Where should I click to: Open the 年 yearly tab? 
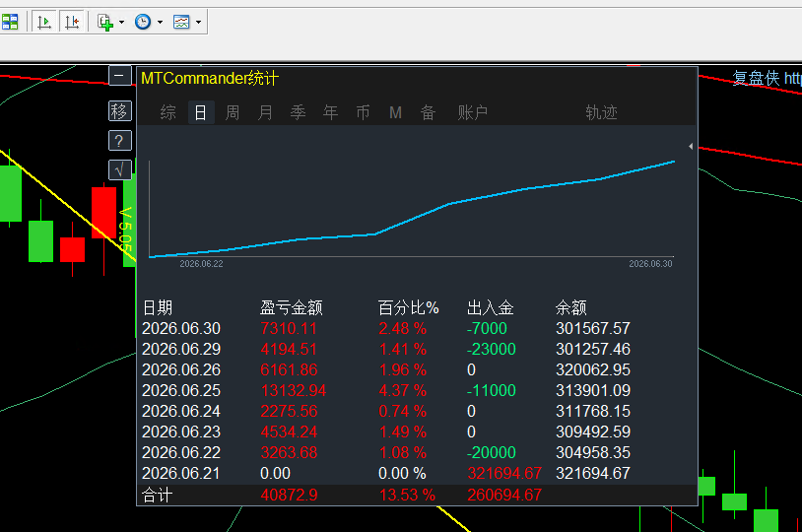pos(330,112)
